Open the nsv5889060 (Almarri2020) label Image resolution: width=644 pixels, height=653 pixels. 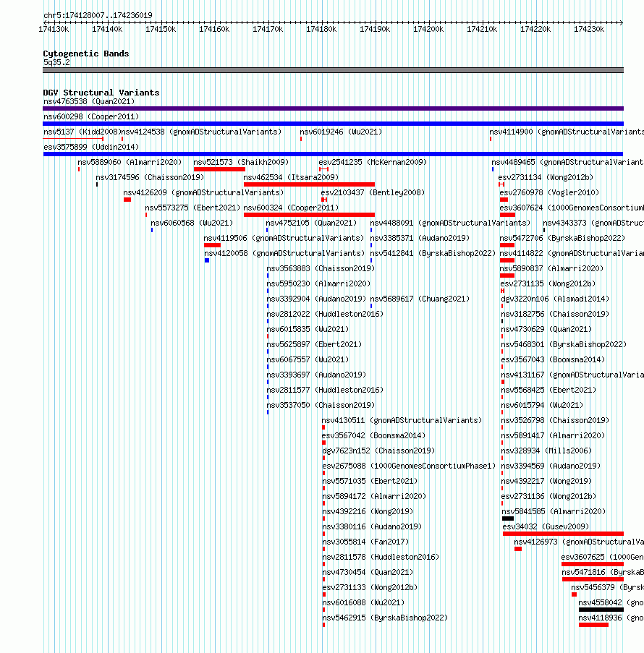130,163
